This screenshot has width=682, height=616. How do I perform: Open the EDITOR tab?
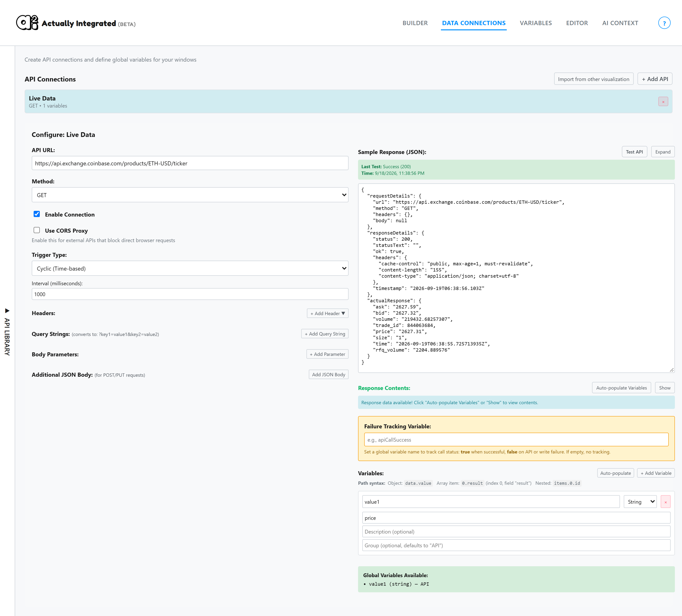coord(577,23)
